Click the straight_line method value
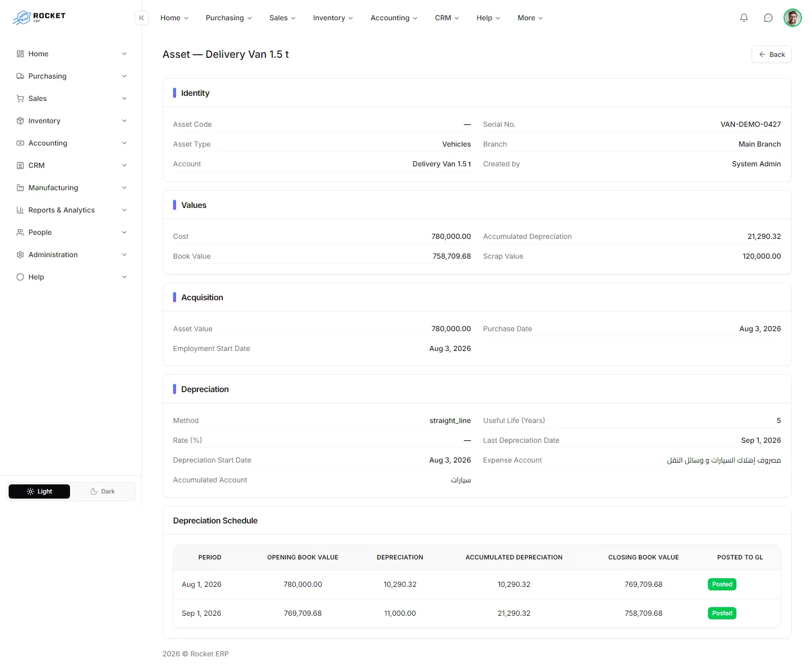The height and width of the screenshot is (669, 812). 450,420
